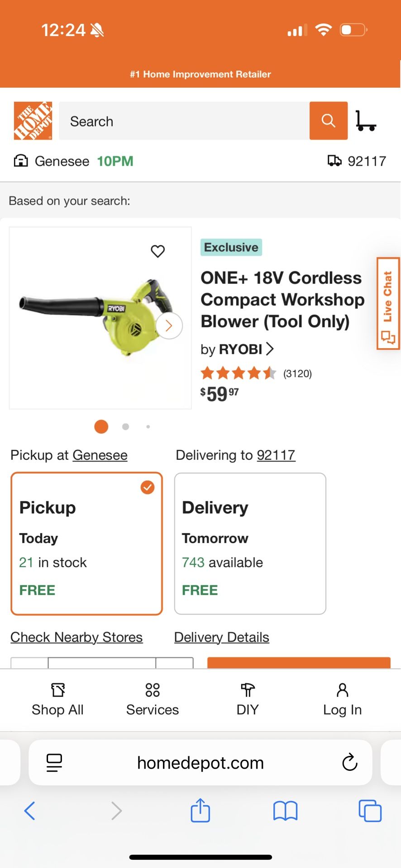This screenshot has width=401, height=868.
Task: Open the Safari page settings menu icon
Action: [54, 763]
